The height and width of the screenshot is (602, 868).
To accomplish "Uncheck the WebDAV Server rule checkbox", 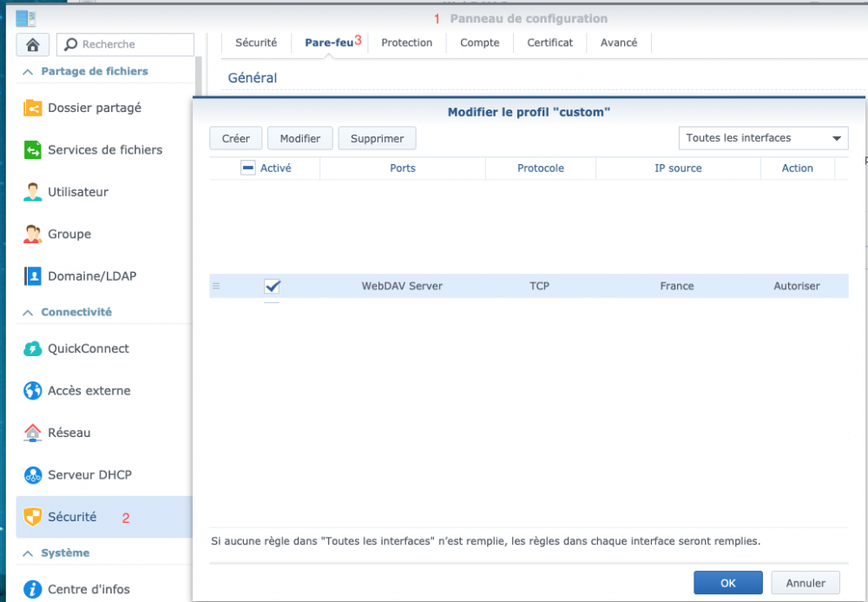I will 272,286.
